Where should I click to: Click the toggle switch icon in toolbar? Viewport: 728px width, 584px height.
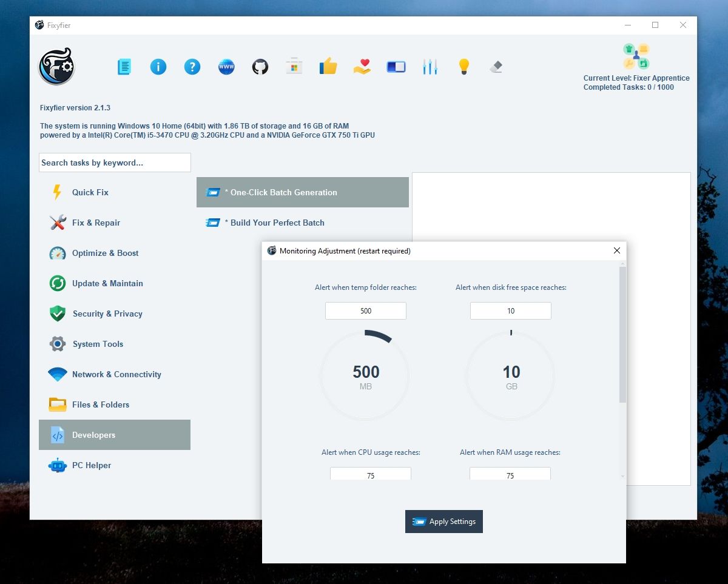[x=396, y=66]
